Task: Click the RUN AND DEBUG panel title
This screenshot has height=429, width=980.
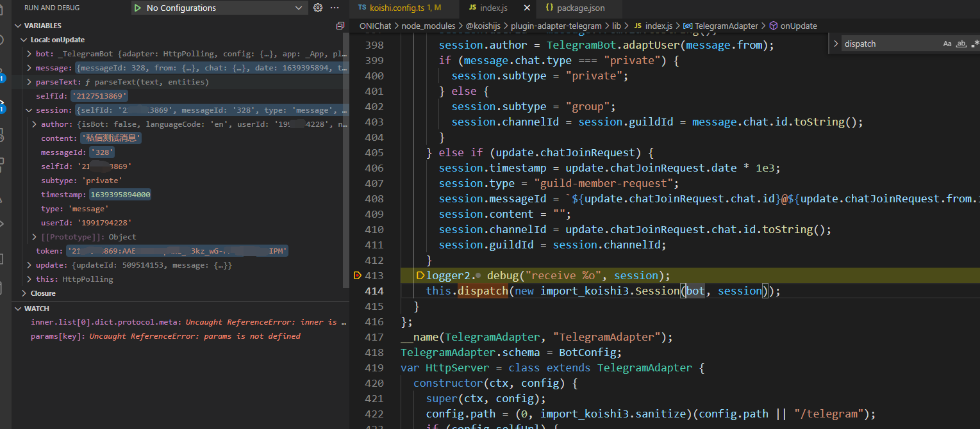Action: click(x=52, y=8)
